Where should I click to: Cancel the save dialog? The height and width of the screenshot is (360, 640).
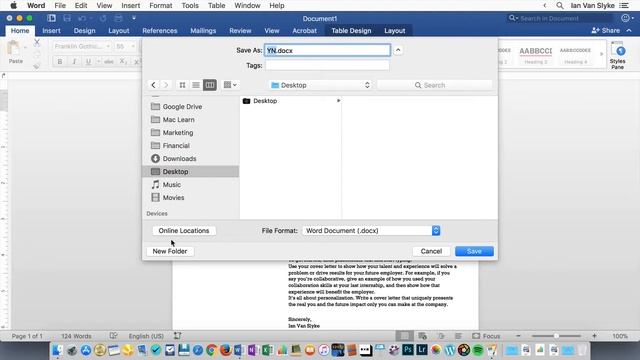coord(431,251)
